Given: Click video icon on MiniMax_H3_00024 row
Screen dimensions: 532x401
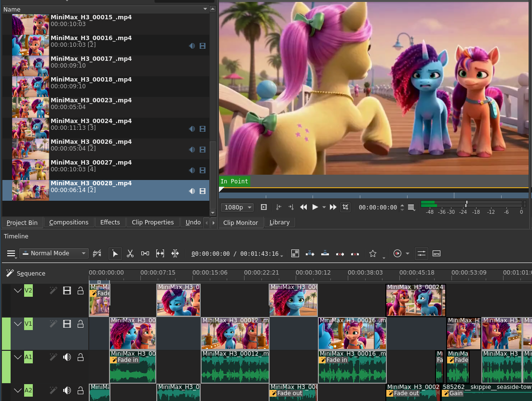Looking at the screenshot, I should (203, 129).
